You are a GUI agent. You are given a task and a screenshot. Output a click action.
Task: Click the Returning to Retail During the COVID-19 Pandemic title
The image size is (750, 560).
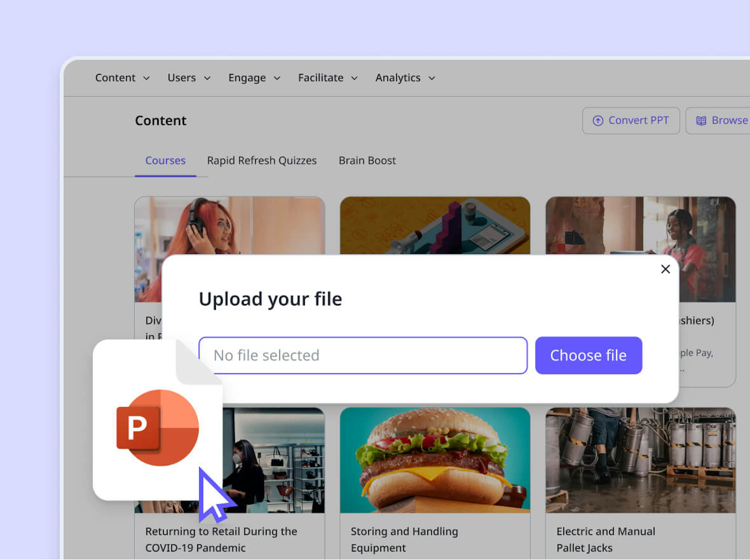pyautogui.click(x=221, y=539)
